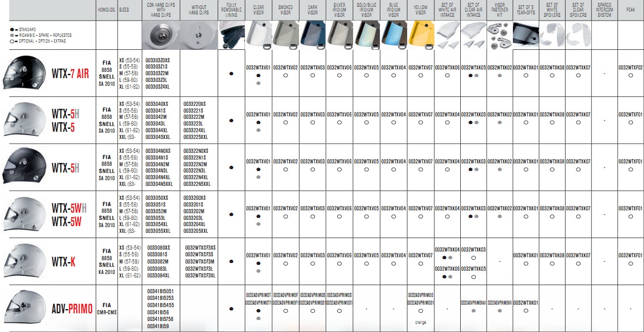Click the WTX-7 AIR black helmet image
Viewport: 644px width, 332px height.
tap(24, 73)
